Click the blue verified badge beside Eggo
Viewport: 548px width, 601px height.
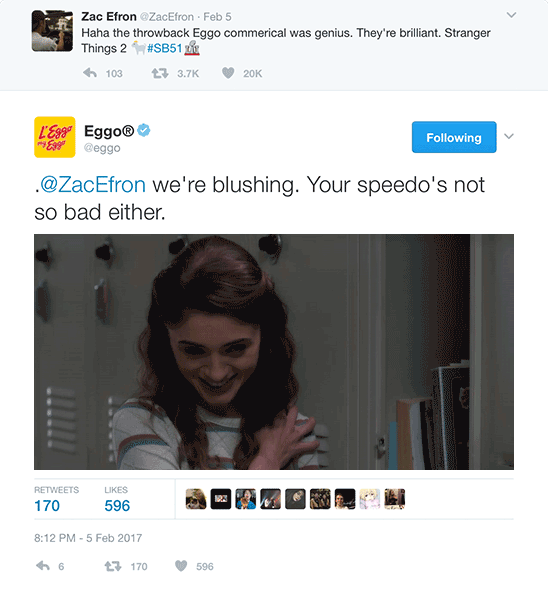coord(144,130)
